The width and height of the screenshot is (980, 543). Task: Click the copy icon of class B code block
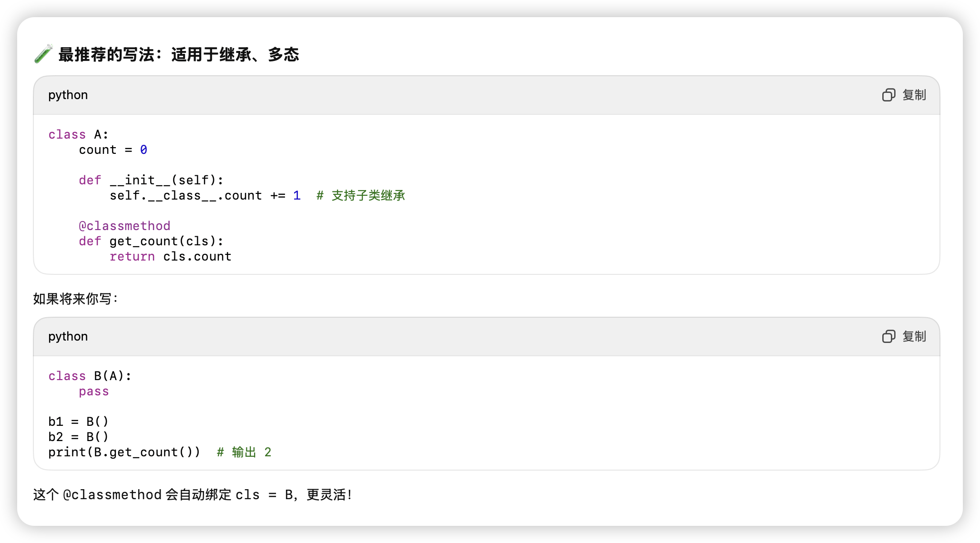point(888,337)
